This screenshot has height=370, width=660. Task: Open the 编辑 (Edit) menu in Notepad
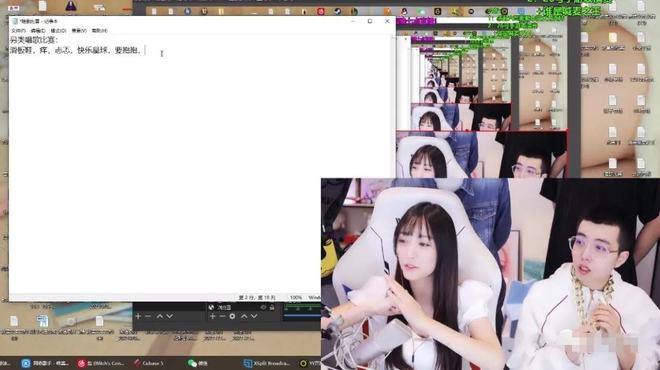(38, 30)
